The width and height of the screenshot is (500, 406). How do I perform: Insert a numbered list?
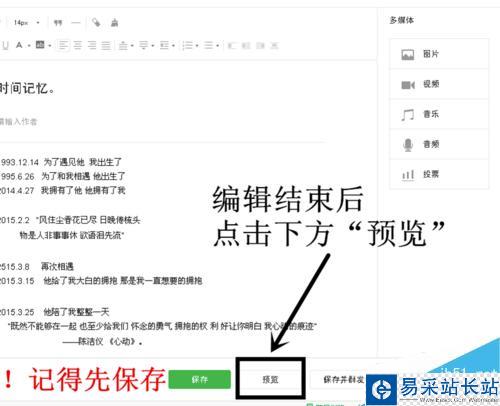pos(188,45)
